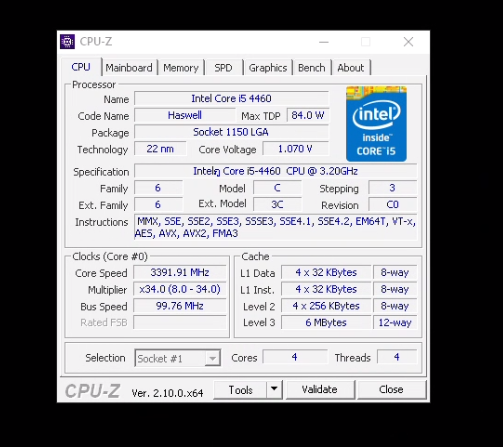Open the SPD tab
The image size is (503, 447).
click(x=223, y=68)
